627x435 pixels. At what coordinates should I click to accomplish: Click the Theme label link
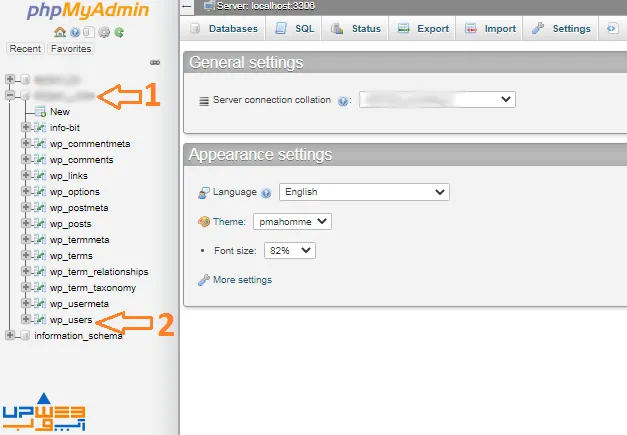click(229, 221)
